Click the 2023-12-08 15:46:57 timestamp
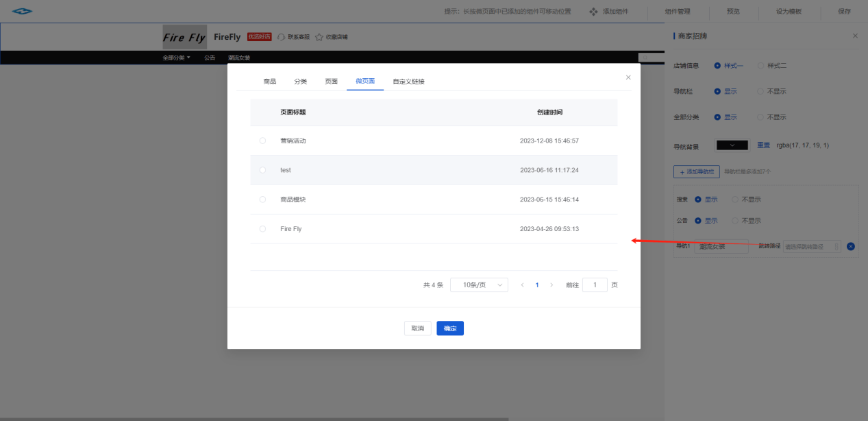Viewport: 868px width, 421px height. coord(549,141)
